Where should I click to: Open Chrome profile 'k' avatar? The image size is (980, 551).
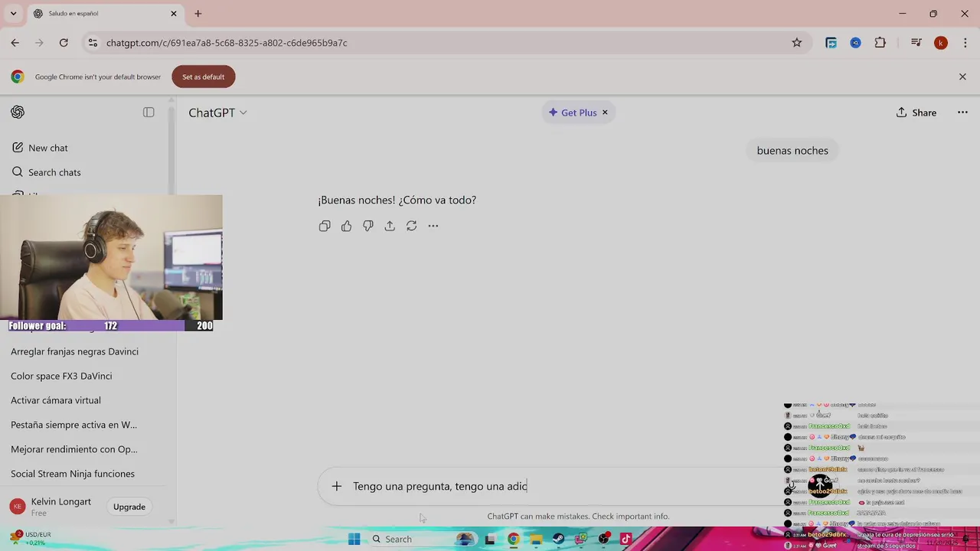940,43
